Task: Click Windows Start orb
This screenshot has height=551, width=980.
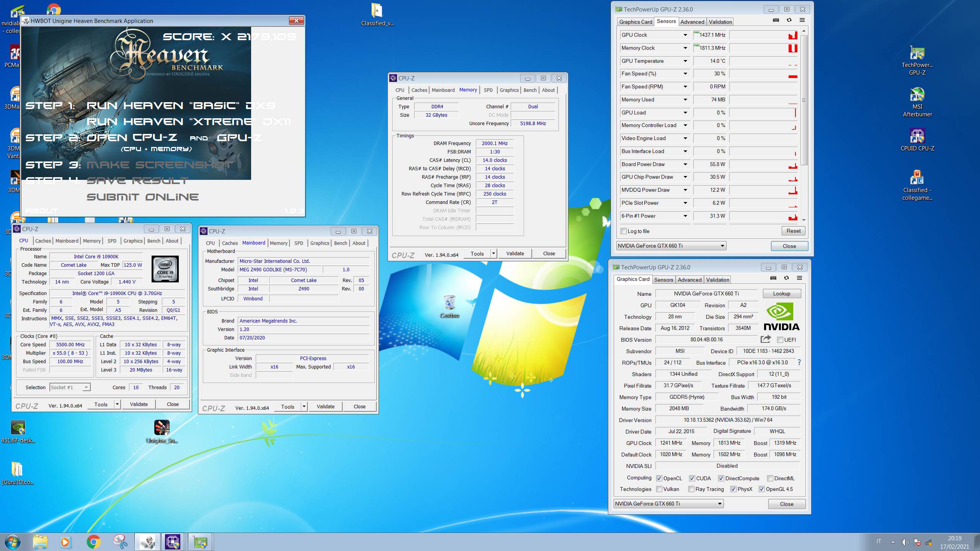Action: [12, 542]
